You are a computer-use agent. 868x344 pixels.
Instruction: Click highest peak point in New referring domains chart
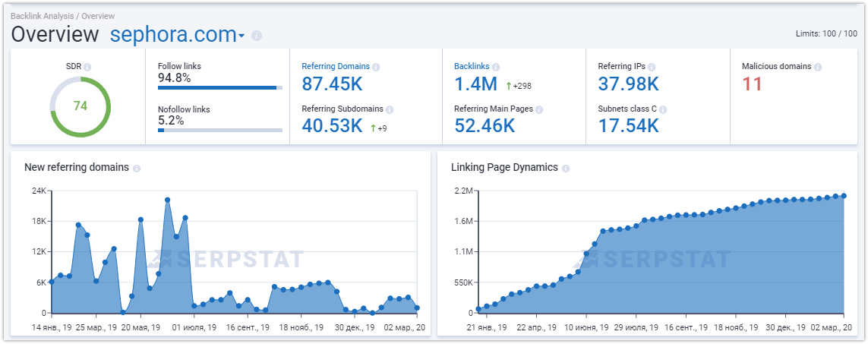(x=167, y=200)
